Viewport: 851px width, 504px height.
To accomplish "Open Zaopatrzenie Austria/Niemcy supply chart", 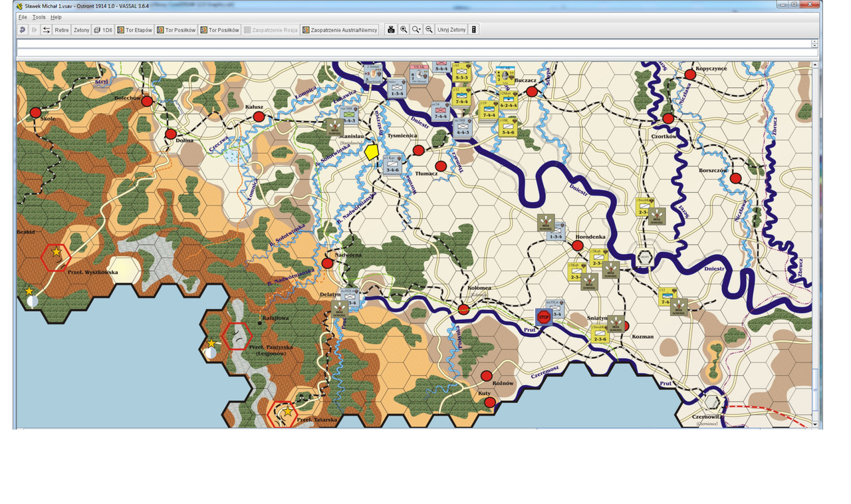I will tap(340, 30).
